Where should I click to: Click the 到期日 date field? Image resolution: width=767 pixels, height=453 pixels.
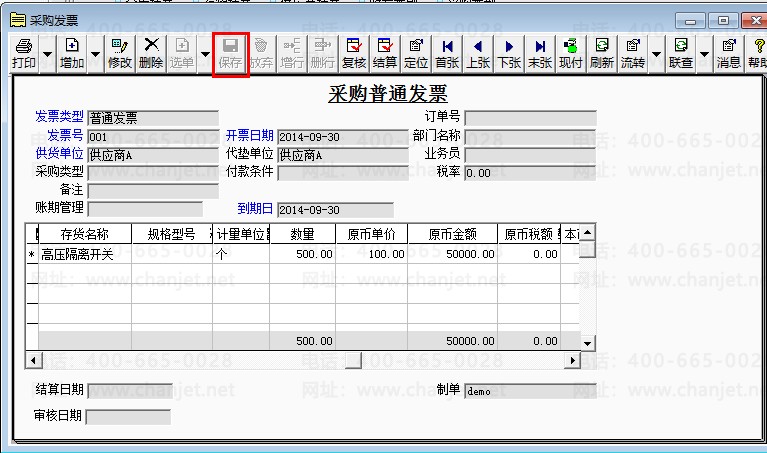(335, 210)
